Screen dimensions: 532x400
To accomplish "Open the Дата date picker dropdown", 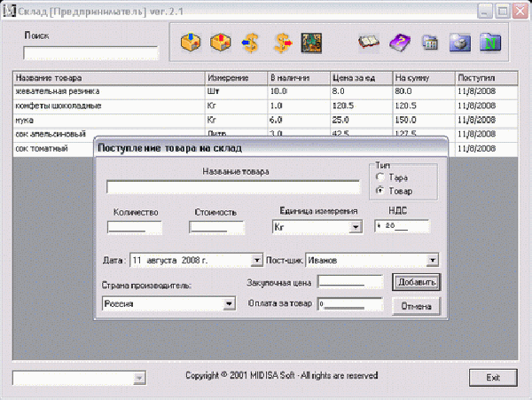I will point(257,261).
